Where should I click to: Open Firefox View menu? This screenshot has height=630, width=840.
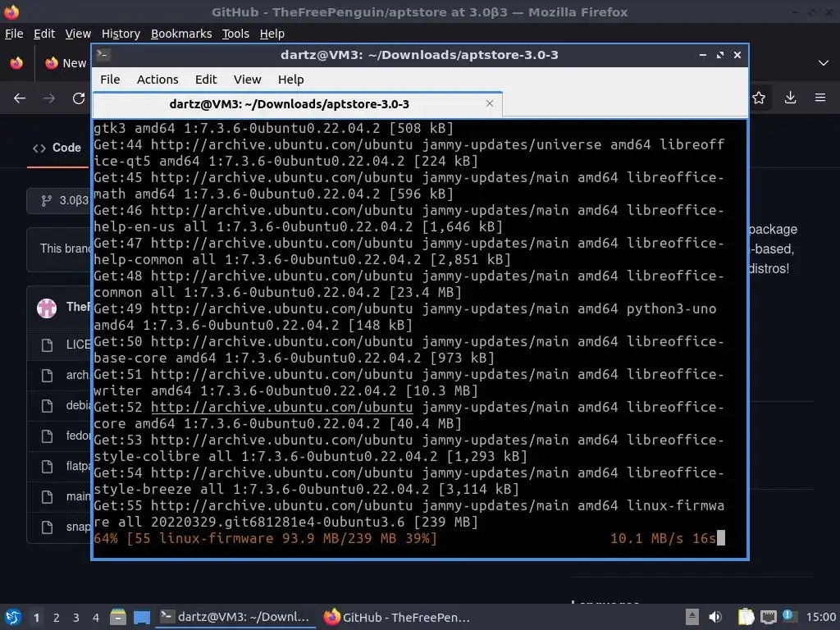tap(78, 34)
